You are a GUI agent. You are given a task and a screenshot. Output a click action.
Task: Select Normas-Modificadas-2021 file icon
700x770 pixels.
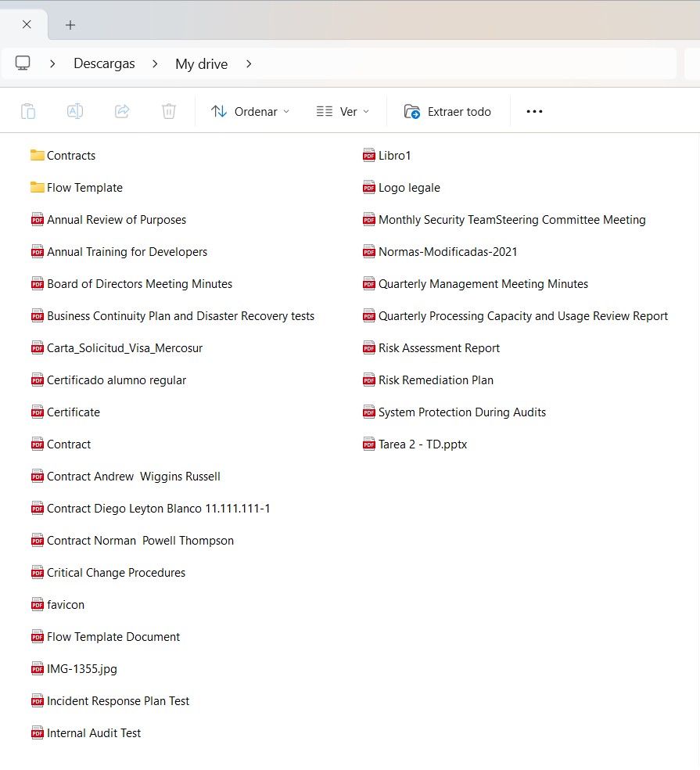click(369, 251)
